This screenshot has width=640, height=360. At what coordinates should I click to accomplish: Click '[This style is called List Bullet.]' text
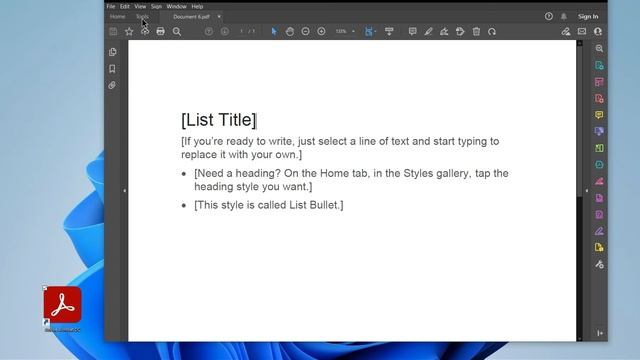coord(269,205)
